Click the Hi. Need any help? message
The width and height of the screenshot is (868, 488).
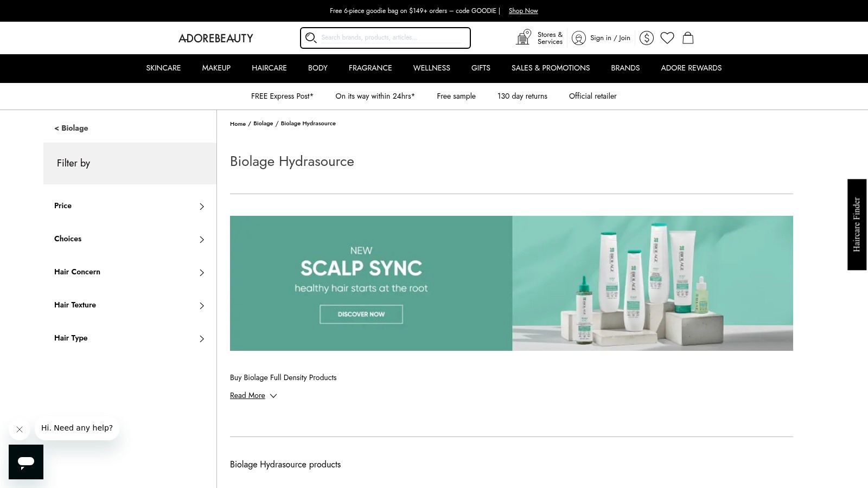coord(77,428)
